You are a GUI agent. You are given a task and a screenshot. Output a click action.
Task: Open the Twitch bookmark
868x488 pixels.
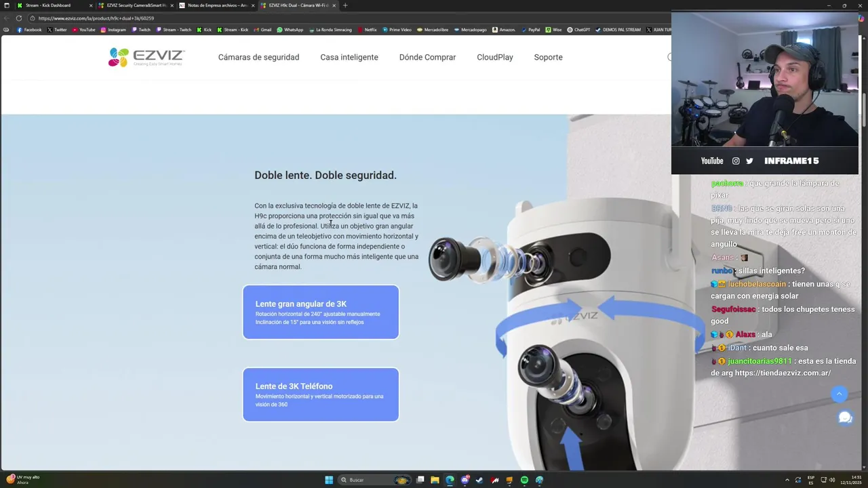point(141,30)
